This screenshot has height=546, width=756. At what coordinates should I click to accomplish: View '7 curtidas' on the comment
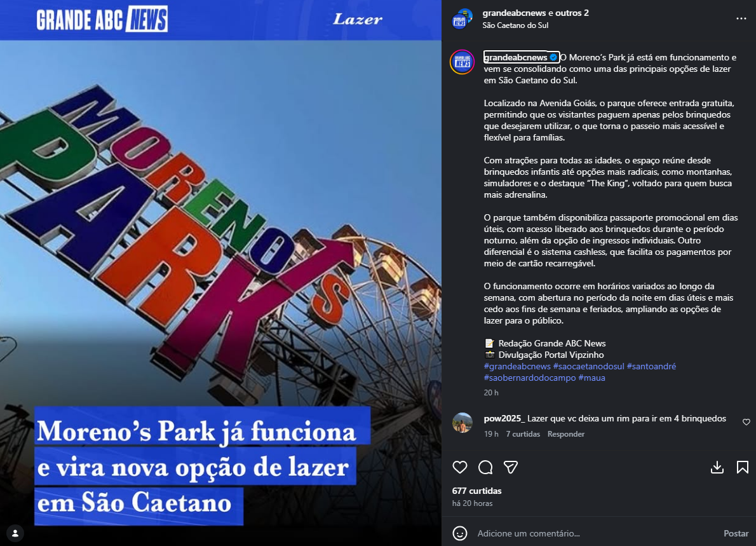point(523,434)
